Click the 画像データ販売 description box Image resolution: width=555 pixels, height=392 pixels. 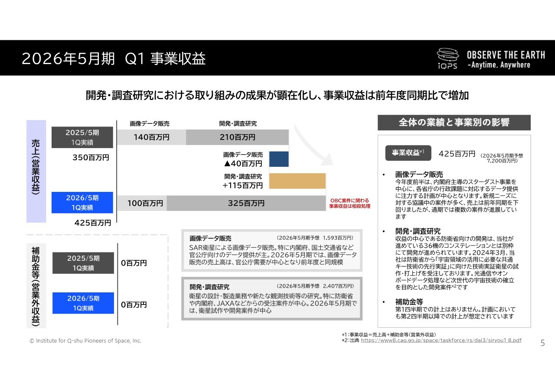(271, 250)
